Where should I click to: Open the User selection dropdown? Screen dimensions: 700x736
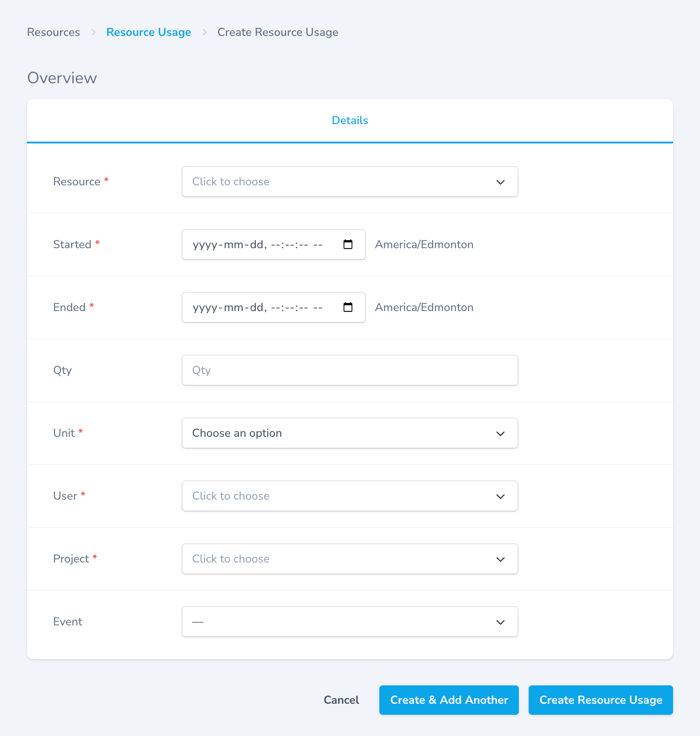coord(350,496)
